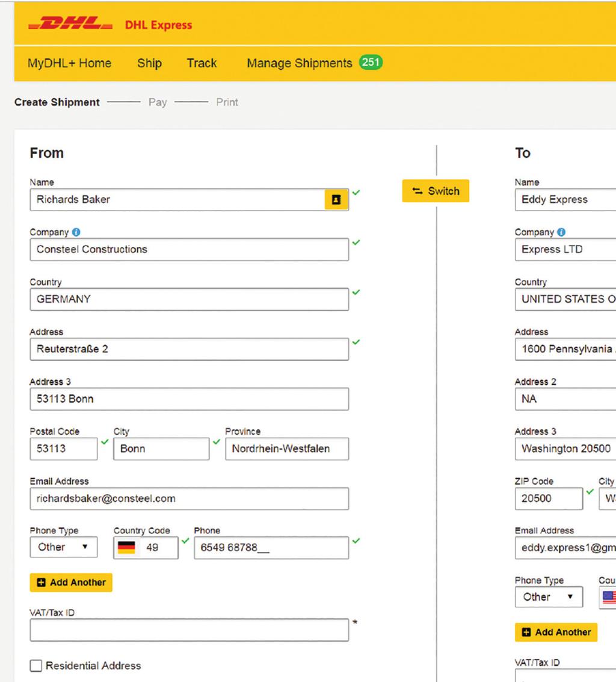Viewport: 616px width, 682px height.
Task: Click the From Address 3 field 53113 Bonn
Action: pos(189,399)
